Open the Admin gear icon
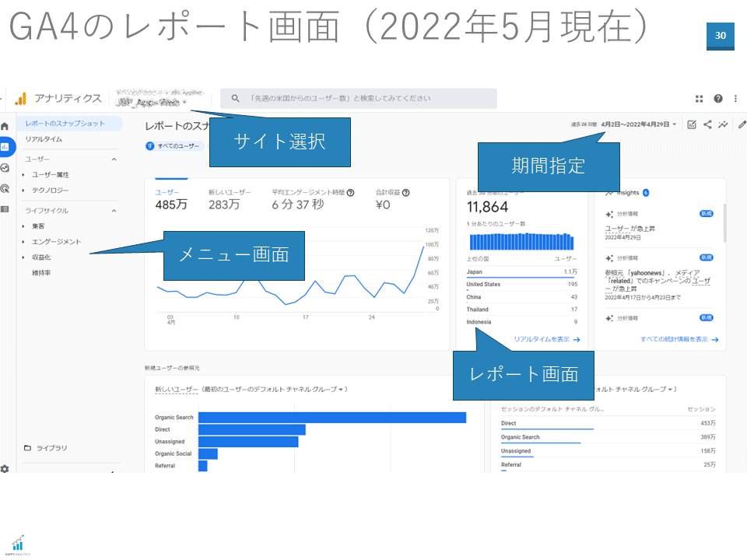The width and height of the screenshot is (747, 560). [x=5, y=468]
